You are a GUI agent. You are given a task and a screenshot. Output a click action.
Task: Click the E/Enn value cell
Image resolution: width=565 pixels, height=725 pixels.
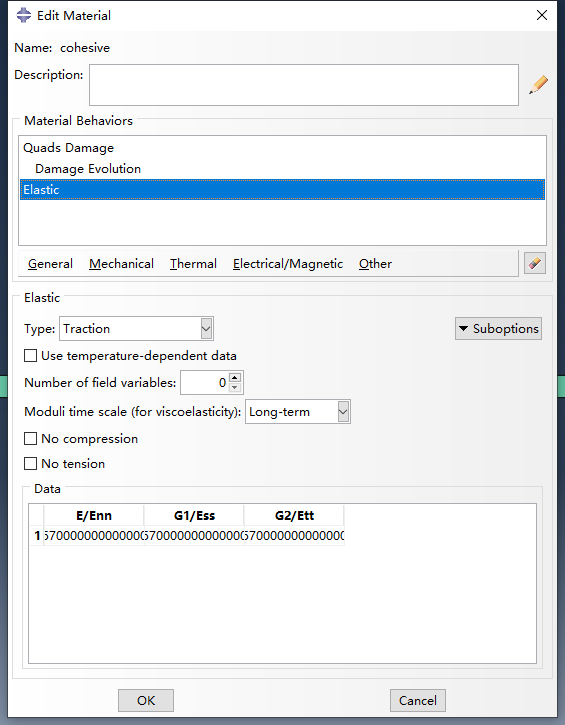point(94,536)
